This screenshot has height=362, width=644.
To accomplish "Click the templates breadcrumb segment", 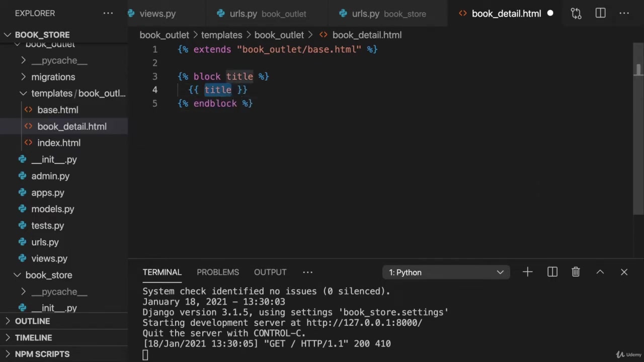I will pyautogui.click(x=221, y=35).
